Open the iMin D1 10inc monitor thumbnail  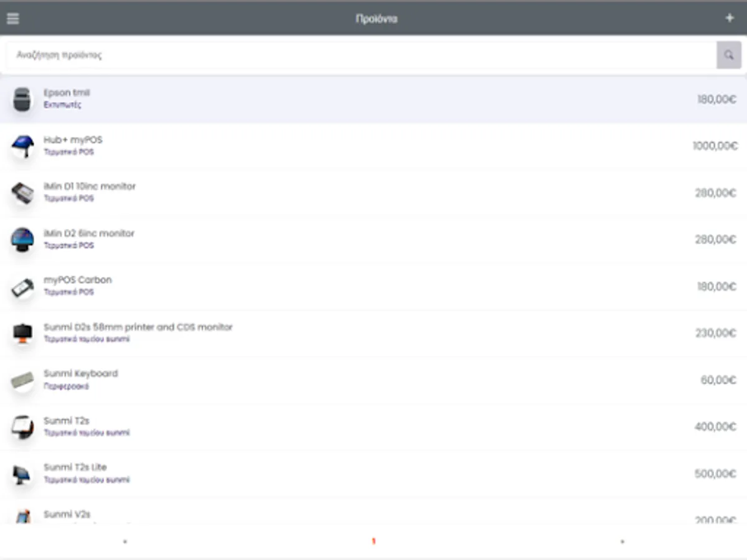tap(22, 193)
